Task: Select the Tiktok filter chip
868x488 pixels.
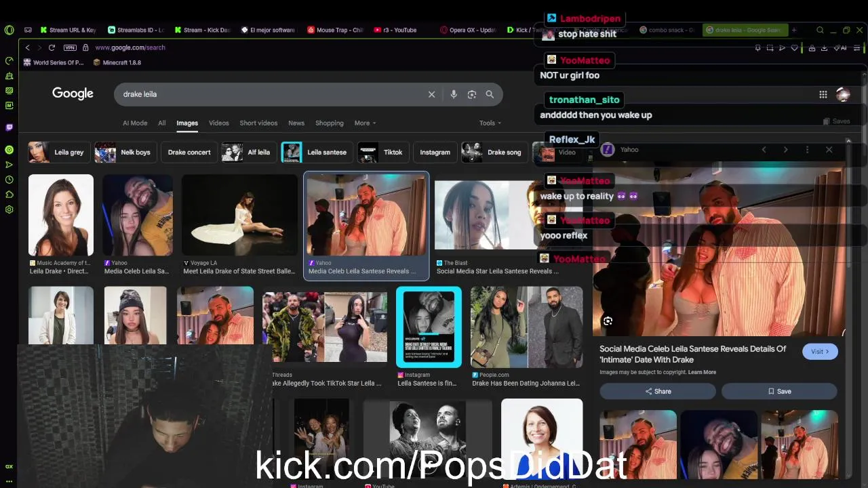Action: click(x=383, y=152)
